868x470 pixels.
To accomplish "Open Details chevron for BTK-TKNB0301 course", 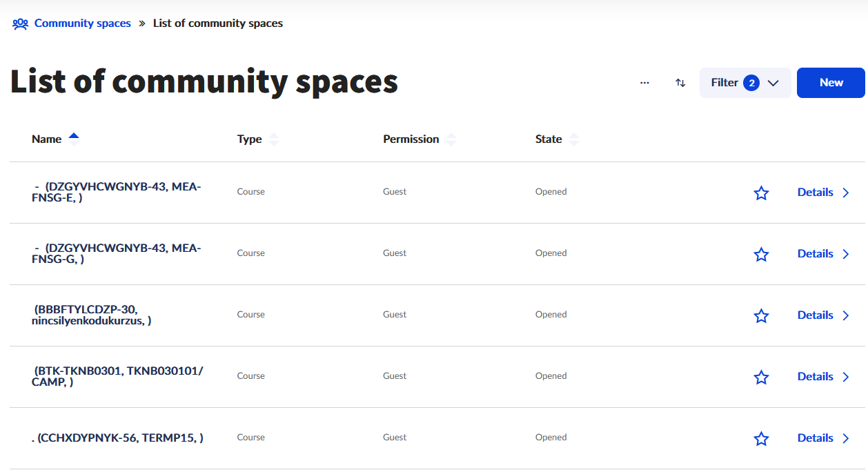I will [846, 377].
